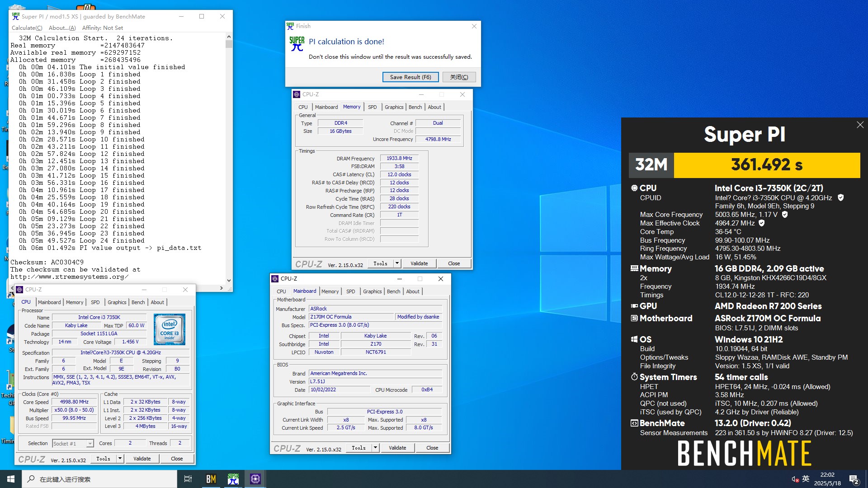
Task: Click Tools button in Memory CPU-Z window
Action: coord(380,263)
